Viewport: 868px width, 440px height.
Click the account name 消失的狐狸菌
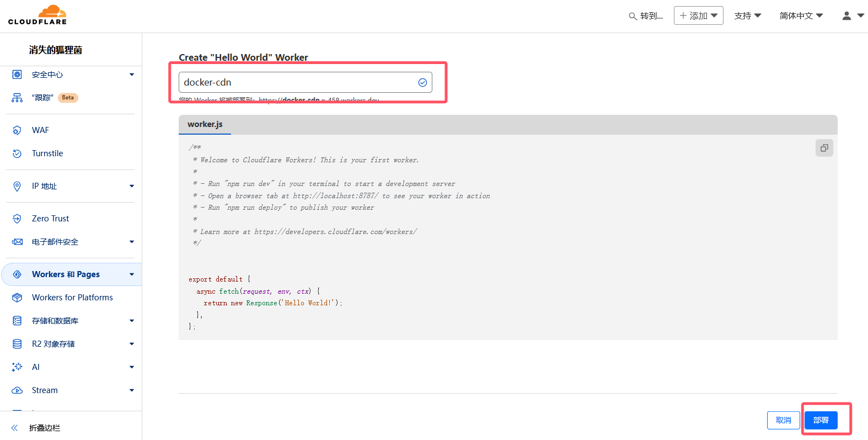pyautogui.click(x=56, y=50)
